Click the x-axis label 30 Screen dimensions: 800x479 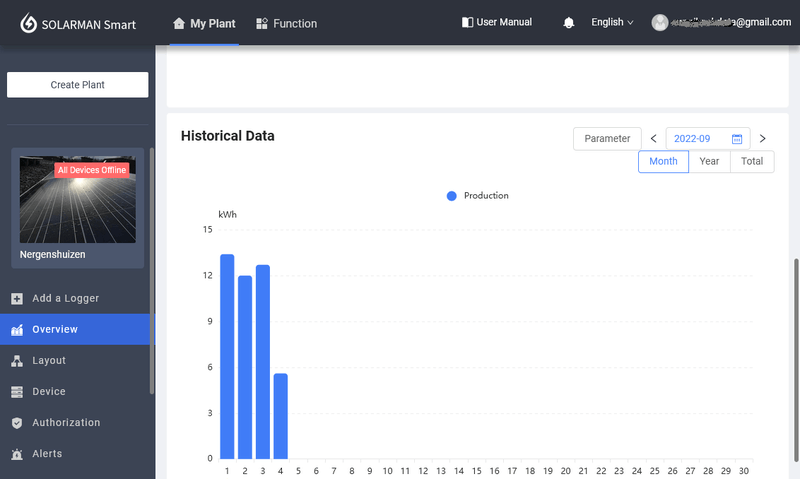(x=744, y=471)
